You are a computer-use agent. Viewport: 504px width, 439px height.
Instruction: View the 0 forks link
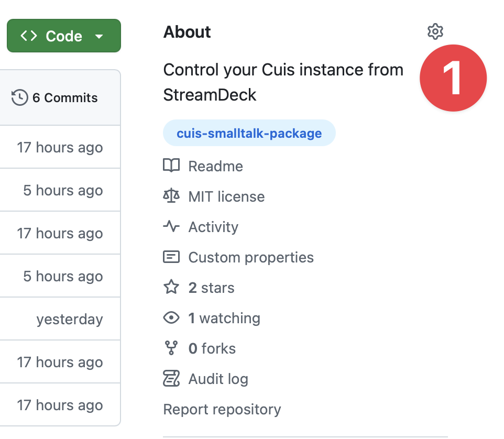click(199, 348)
